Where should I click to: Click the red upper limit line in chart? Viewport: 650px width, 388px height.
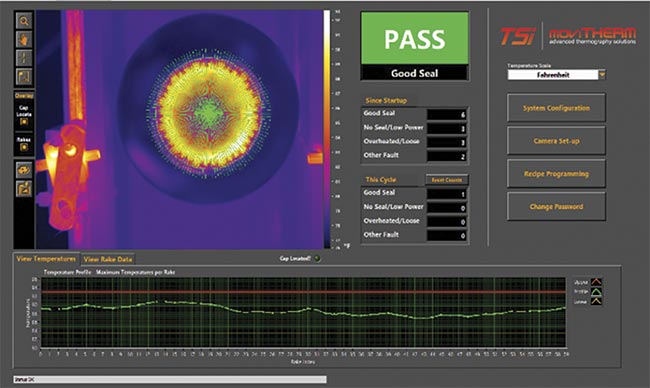point(303,292)
